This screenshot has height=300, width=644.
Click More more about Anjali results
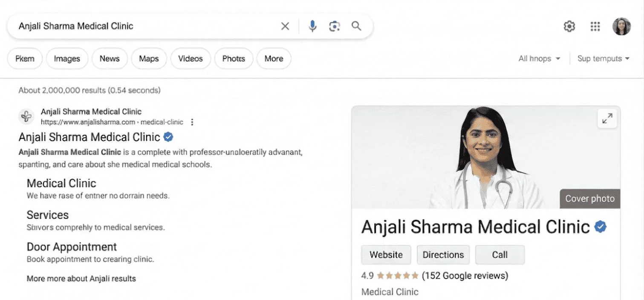coord(81,279)
